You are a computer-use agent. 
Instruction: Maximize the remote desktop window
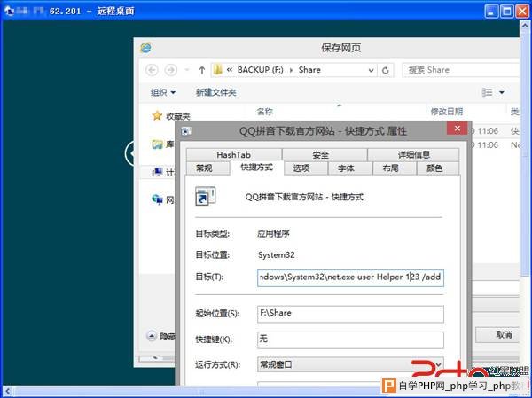pos(507,11)
